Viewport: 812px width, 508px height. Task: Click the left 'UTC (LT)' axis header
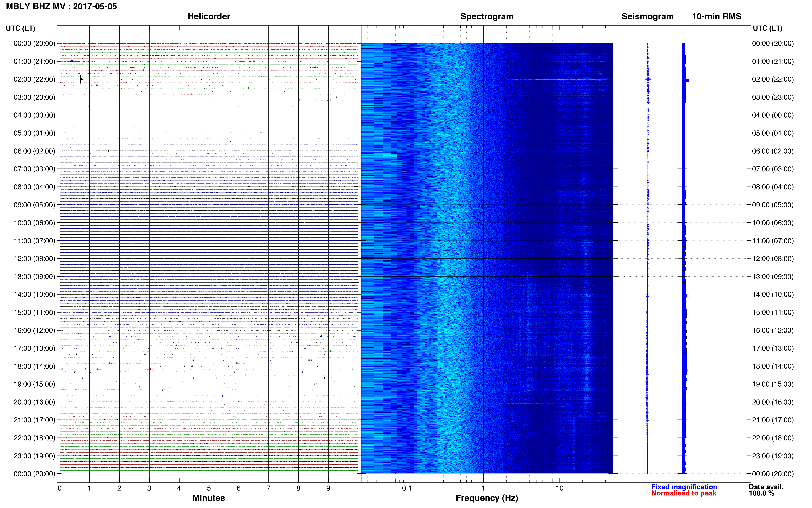(21, 28)
